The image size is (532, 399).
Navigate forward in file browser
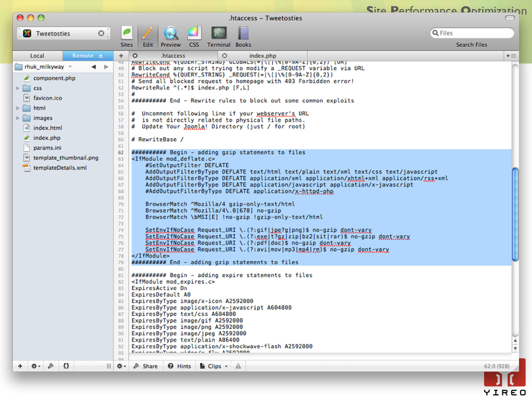click(106, 67)
